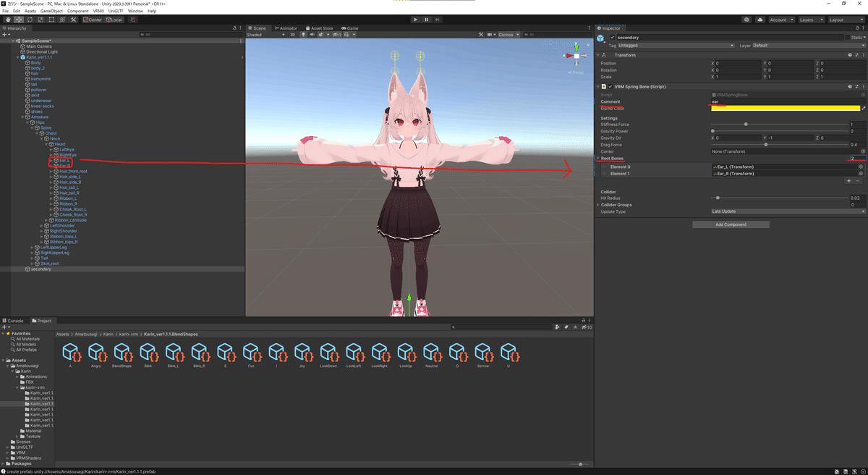This screenshot has height=475, width=868.
Task: Pick Gizmo Color with the eyedropper
Action: [863, 109]
